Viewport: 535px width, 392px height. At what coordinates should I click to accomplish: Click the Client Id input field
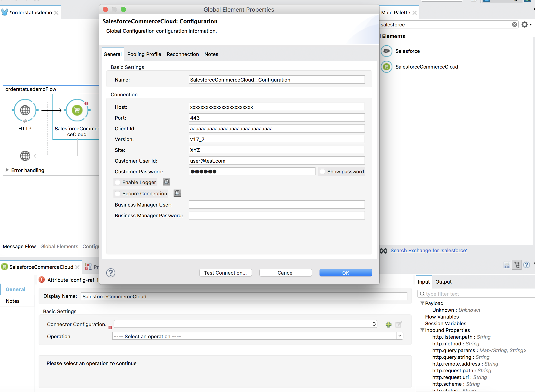277,128
